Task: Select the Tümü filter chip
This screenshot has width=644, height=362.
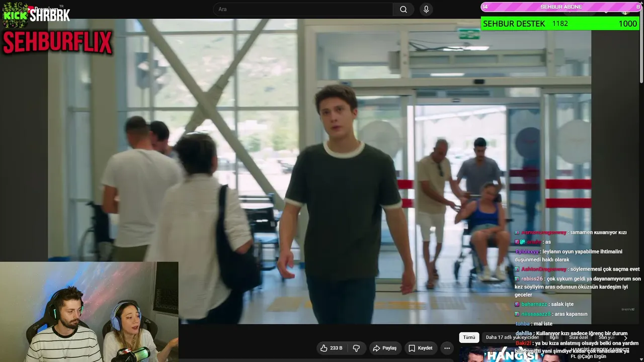Action: pyautogui.click(x=469, y=337)
